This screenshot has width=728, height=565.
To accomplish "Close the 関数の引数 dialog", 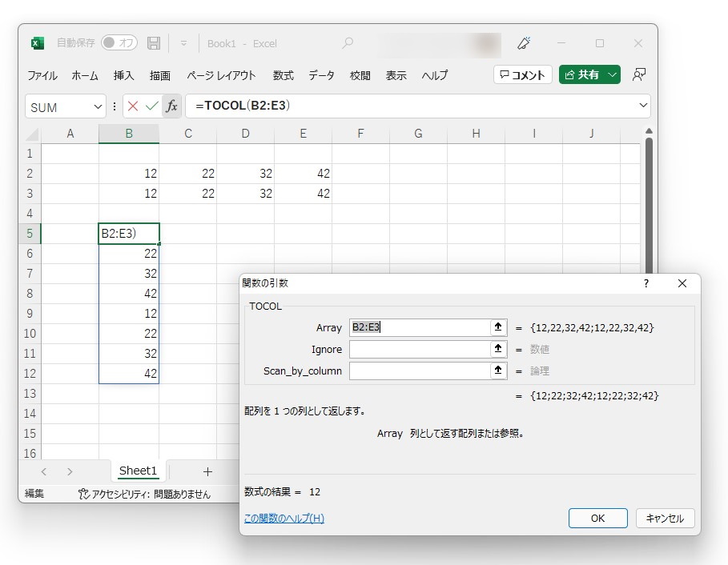I will pyautogui.click(x=682, y=283).
